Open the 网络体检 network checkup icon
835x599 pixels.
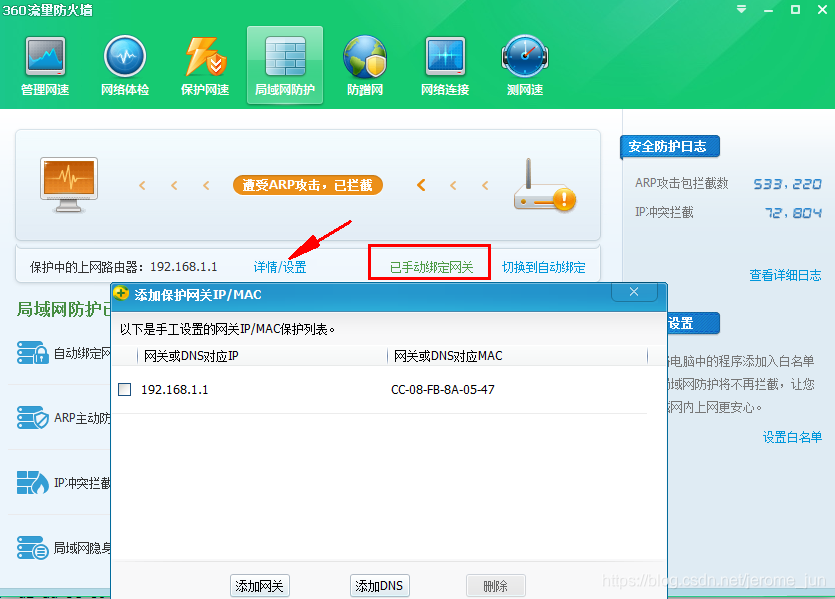coord(125,65)
